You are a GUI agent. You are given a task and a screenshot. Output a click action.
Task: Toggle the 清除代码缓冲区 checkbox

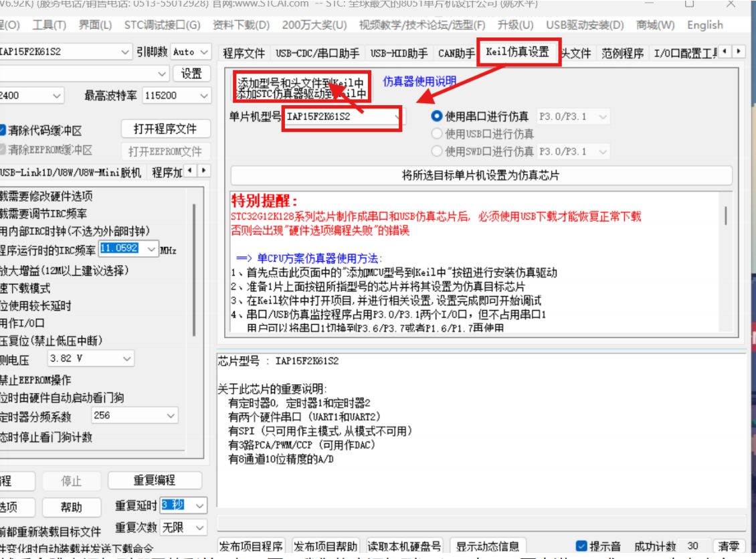click(3, 131)
